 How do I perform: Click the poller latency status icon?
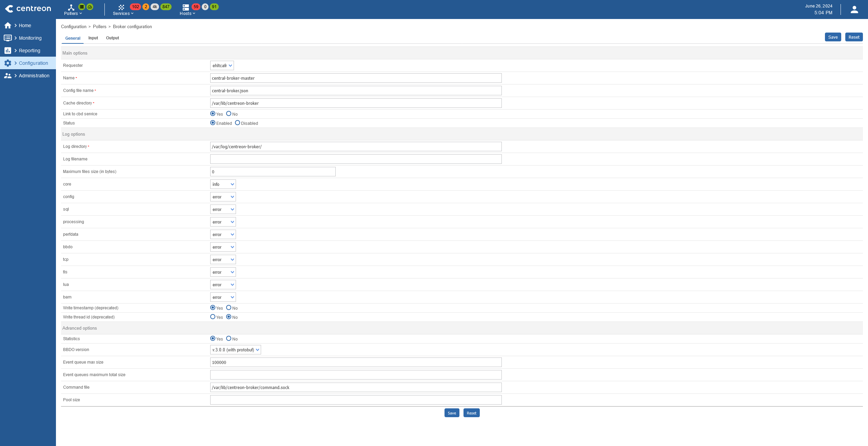[x=90, y=7]
